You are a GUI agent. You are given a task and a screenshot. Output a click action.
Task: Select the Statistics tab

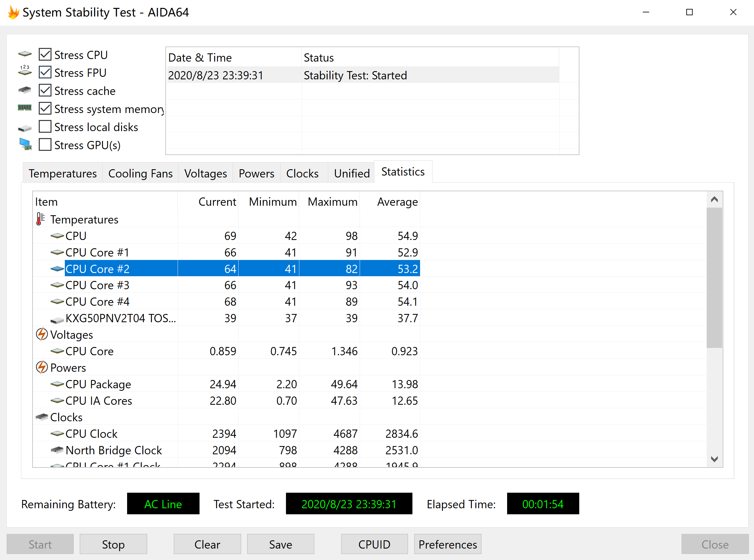click(403, 171)
